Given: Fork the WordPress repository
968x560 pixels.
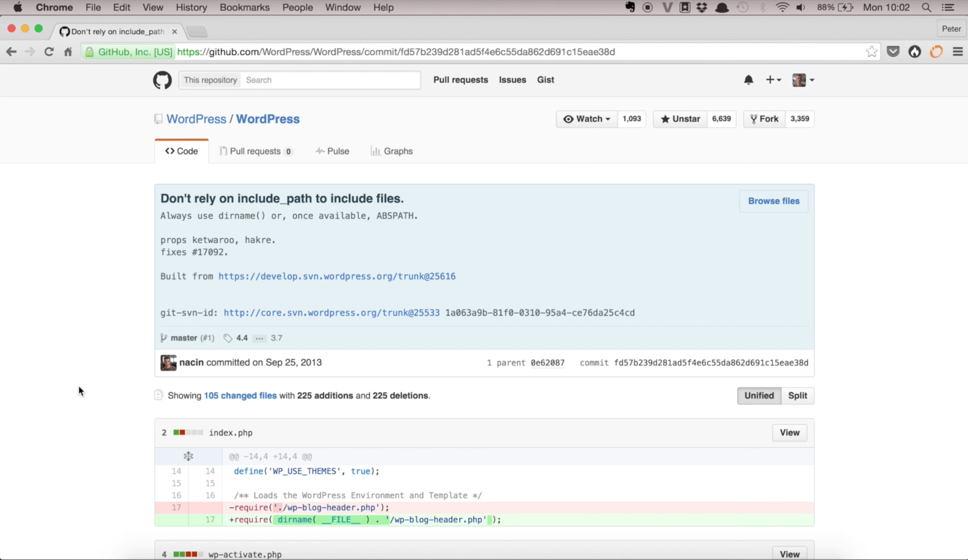Looking at the screenshot, I should click(764, 119).
